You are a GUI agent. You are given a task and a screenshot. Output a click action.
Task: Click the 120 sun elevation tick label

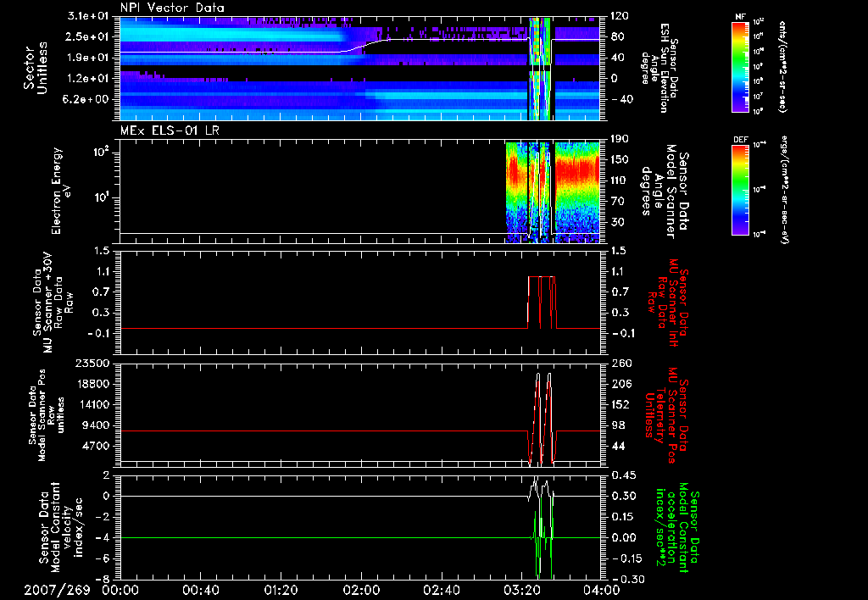coord(620,15)
